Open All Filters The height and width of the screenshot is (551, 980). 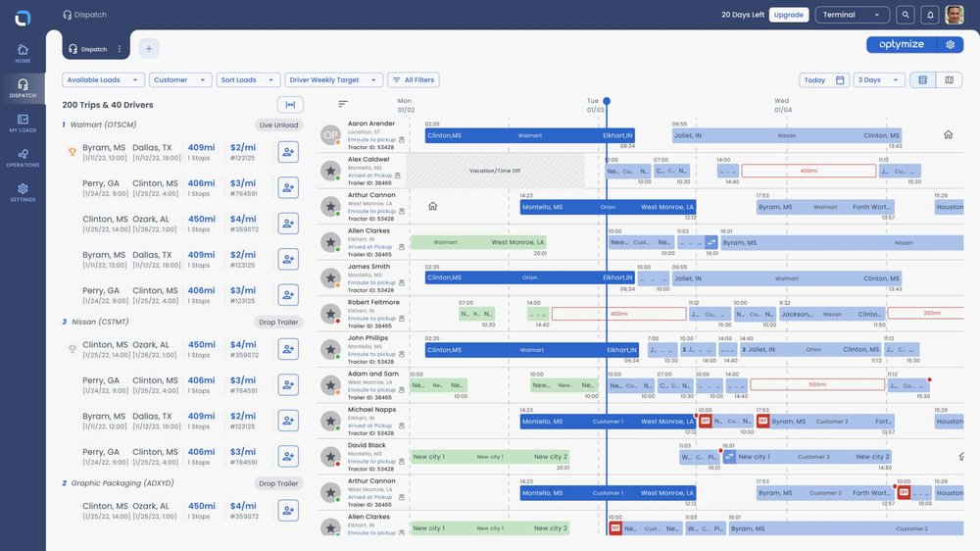[x=414, y=80]
